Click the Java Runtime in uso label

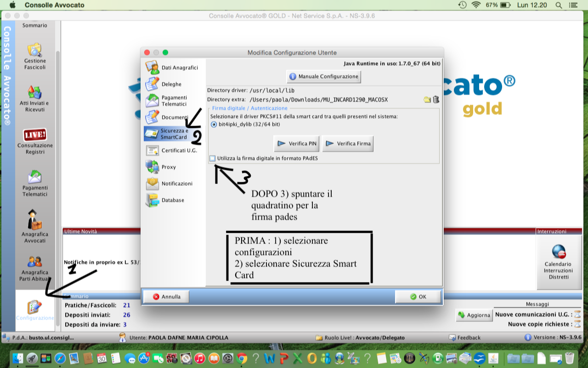(x=392, y=63)
